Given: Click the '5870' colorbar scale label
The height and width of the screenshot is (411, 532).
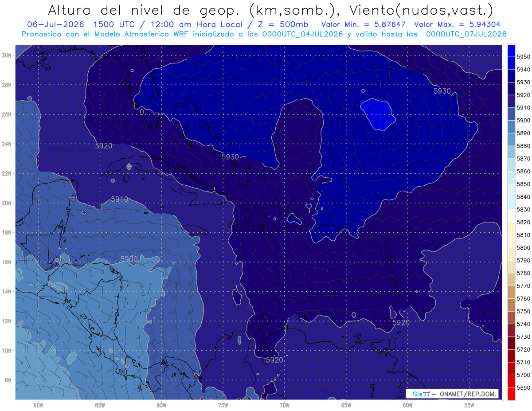Looking at the screenshot, I should coord(524,159).
